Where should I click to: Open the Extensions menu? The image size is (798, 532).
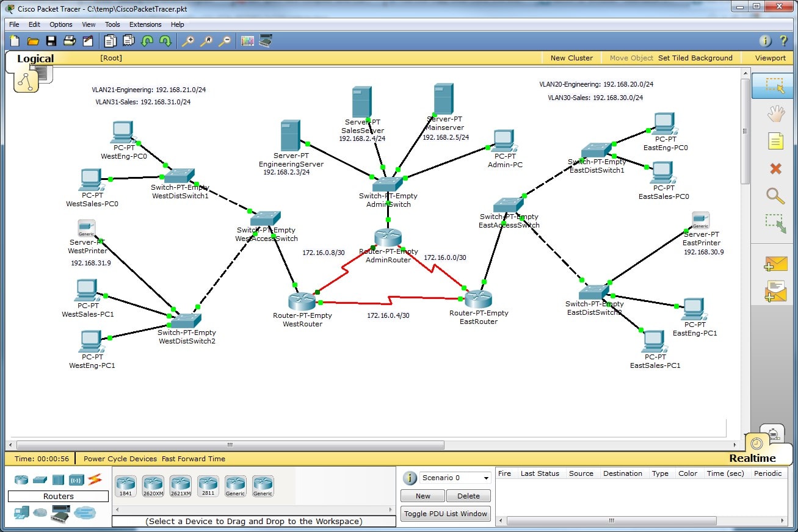[x=145, y=24]
